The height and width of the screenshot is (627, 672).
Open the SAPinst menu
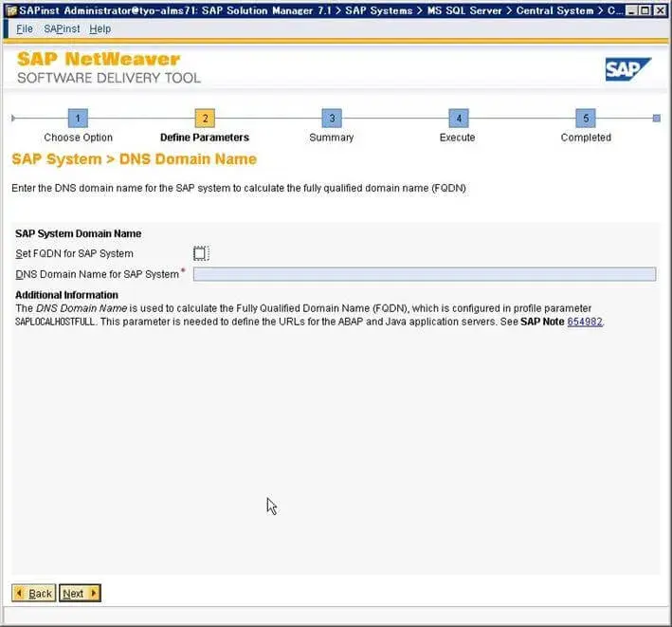click(62, 28)
